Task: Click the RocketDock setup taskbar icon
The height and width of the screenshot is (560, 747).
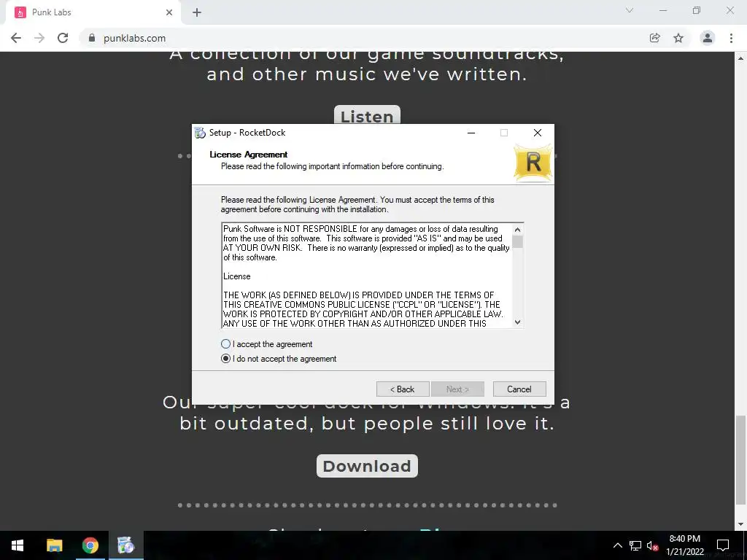Action: (x=126, y=545)
